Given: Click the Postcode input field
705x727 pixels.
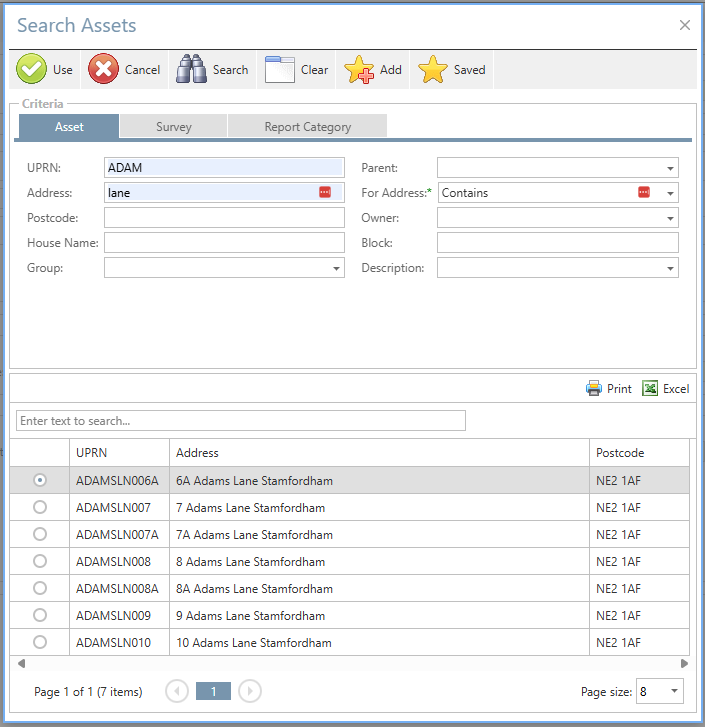Looking at the screenshot, I should click(224, 218).
